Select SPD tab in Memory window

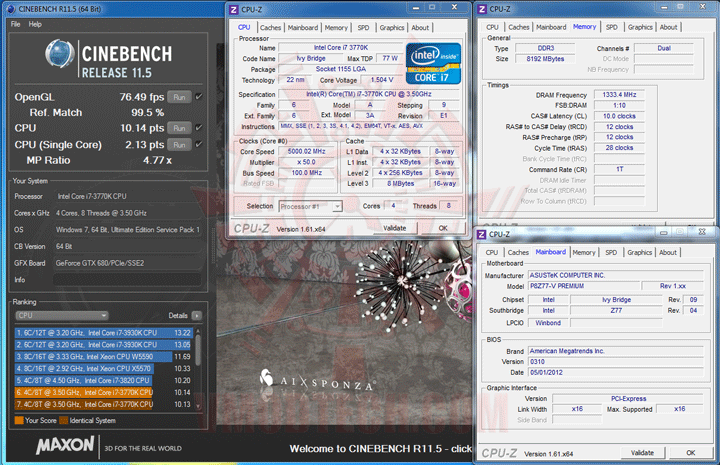click(x=612, y=27)
